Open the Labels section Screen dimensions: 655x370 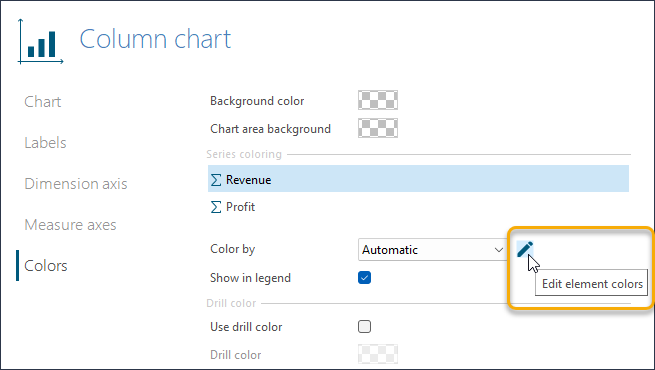[x=45, y=143]
